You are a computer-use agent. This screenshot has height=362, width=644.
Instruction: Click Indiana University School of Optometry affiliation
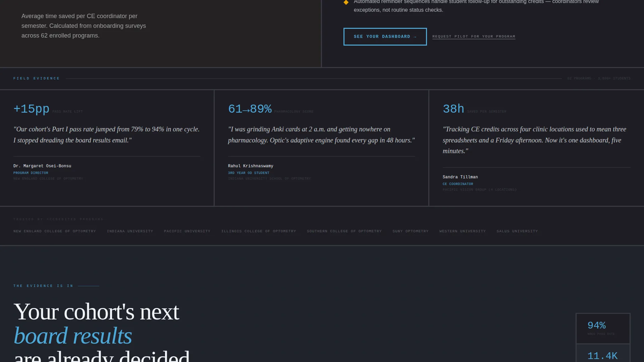pos(269,179)
